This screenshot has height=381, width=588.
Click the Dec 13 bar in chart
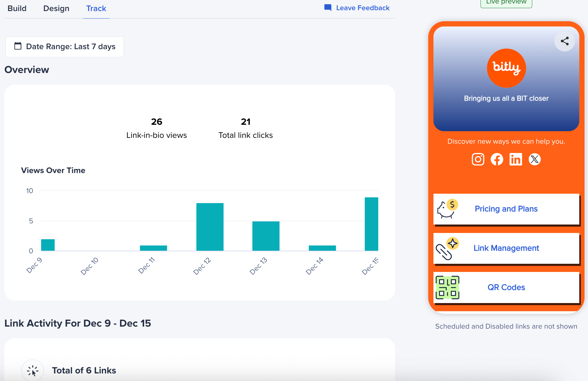click(x=266, y=236)
